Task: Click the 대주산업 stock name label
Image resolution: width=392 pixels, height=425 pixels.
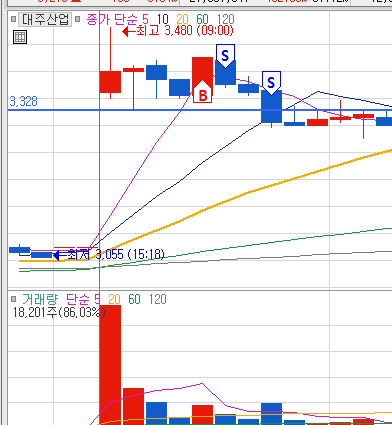Action: (45, 19)
